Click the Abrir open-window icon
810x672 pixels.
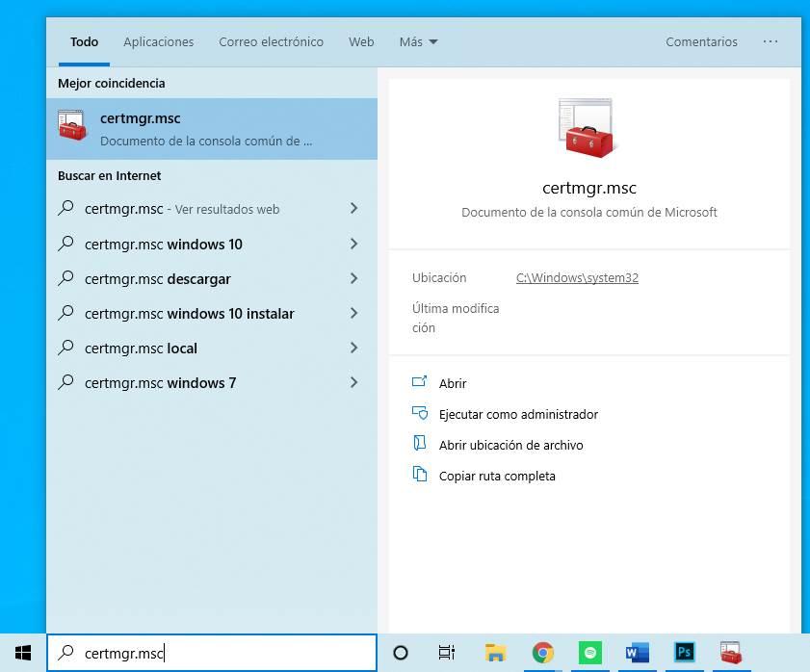point(419,381)
